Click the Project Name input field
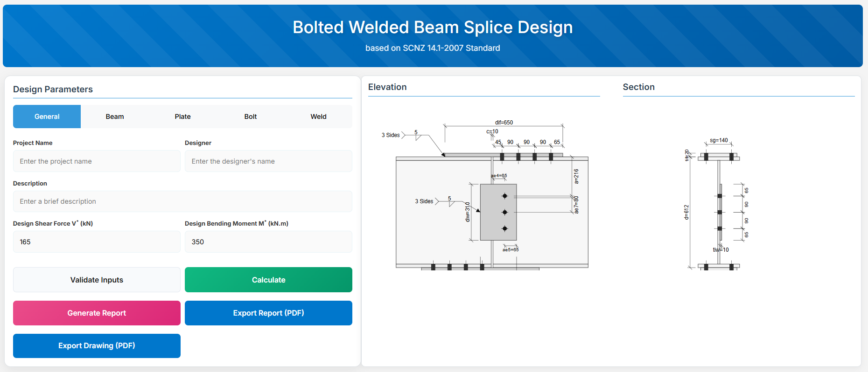 [x=97, y=161]
